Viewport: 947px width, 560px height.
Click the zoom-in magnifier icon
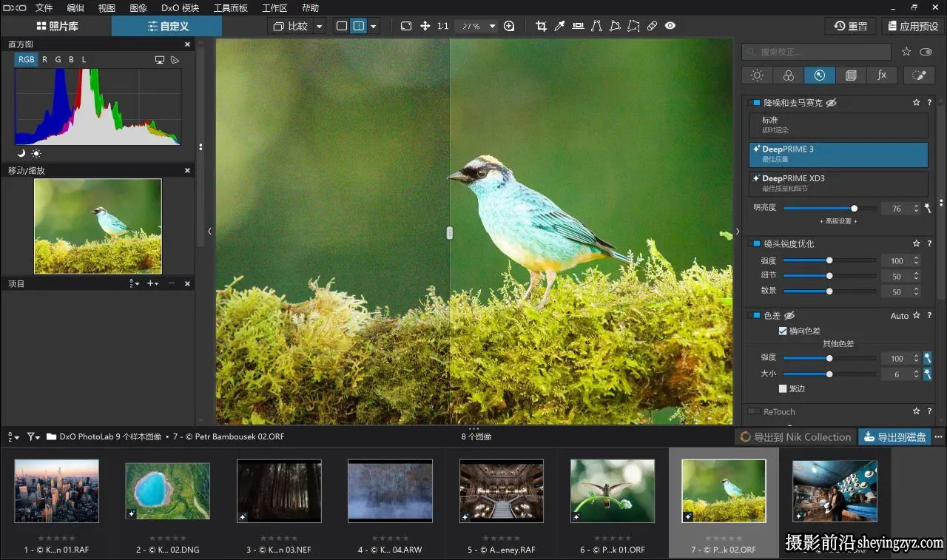pos(509,26)
